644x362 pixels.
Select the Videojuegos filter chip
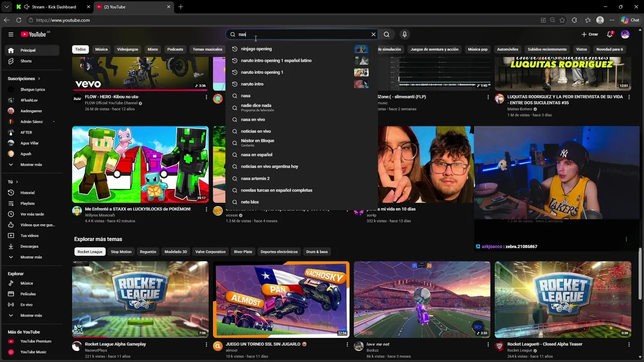(x=127, y=49)
